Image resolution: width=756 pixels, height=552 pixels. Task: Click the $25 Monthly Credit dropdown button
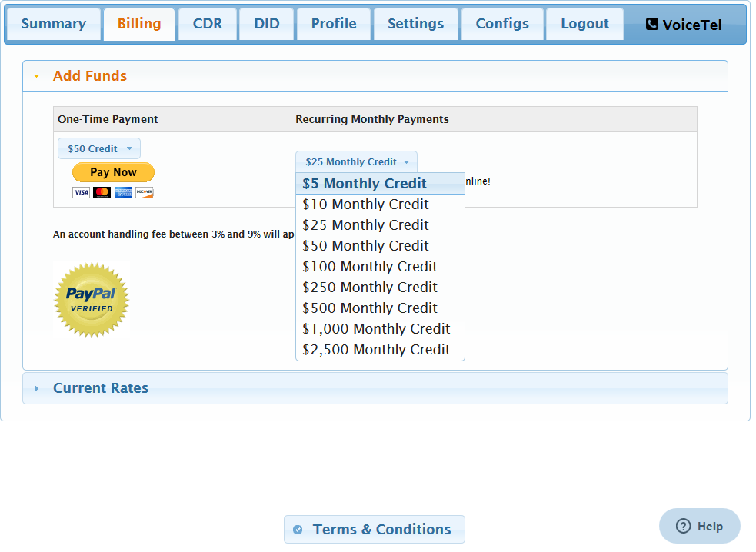click(356, 162)
